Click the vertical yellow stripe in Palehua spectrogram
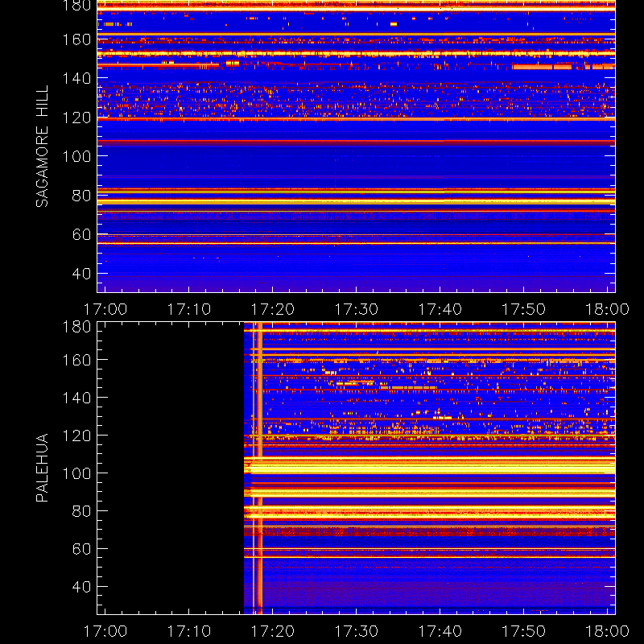This screenshot has height=644, width=644. click(259, 468)
